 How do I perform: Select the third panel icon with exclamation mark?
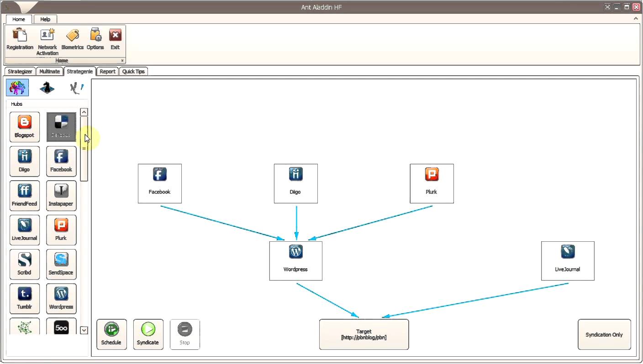[x=76, y=88]
